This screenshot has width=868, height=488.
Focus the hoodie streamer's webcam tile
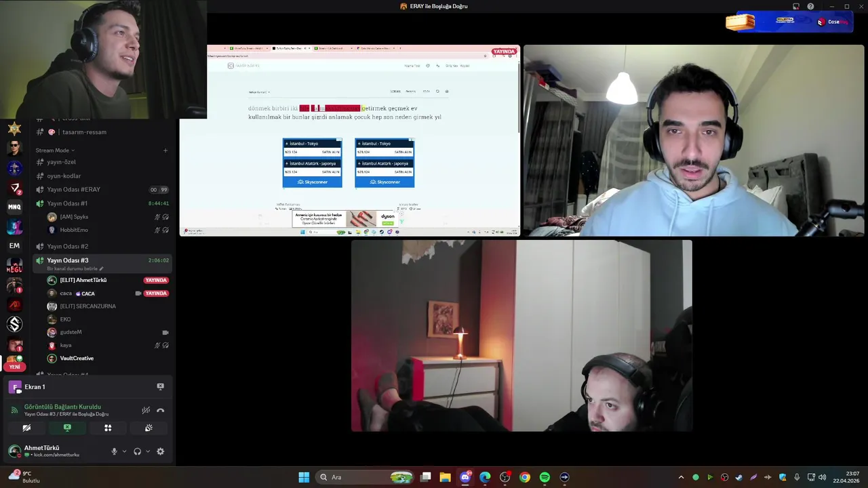point(694,140)
